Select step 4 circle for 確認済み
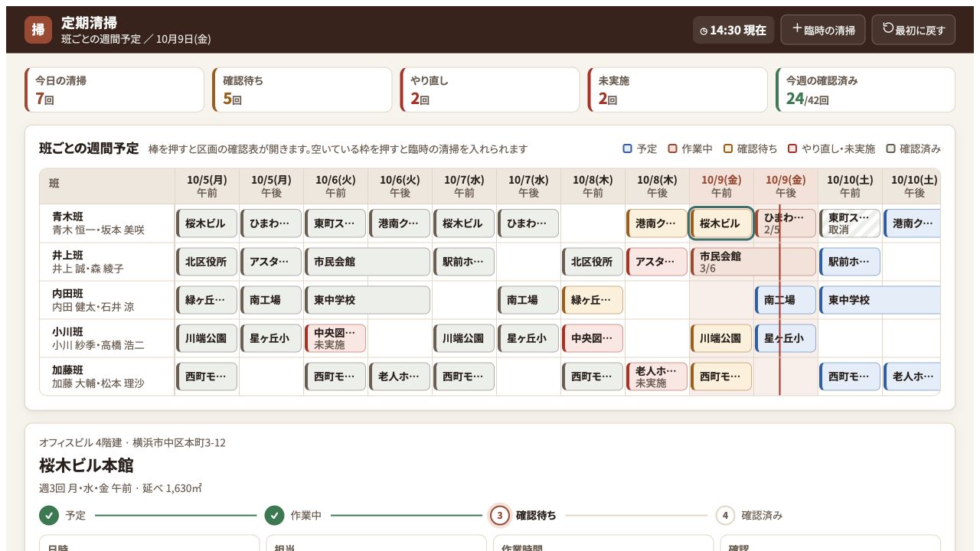The width and height of the screenshot is (980, 551). [725, 515]
